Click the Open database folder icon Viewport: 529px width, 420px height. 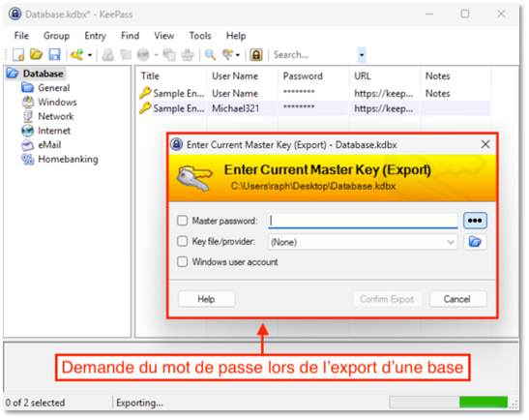click(36, 54)
